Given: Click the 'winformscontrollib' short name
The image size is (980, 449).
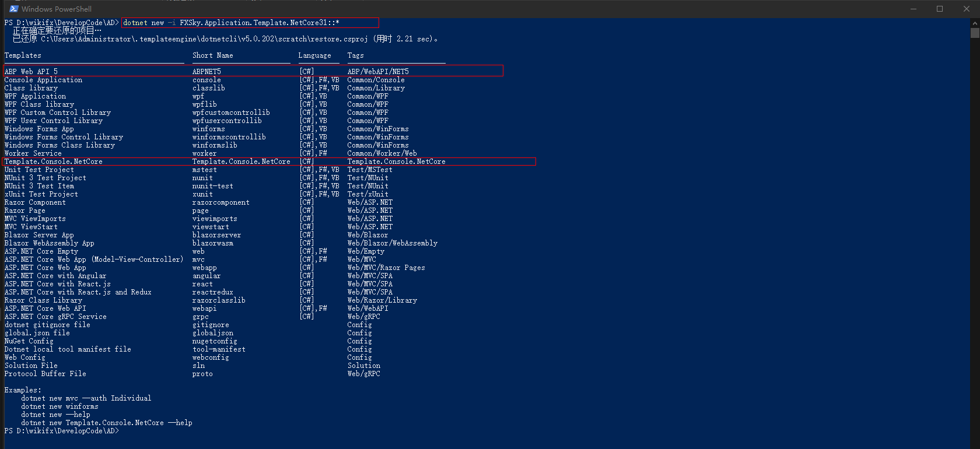Looking at the screenshot, I should click(229, 137).
